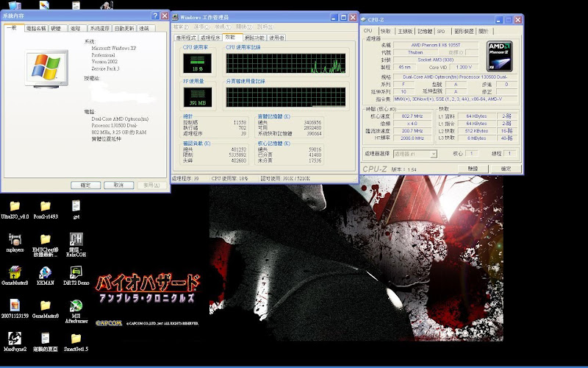Open the GameMaster8 folder icon
This screenshot has height=368, width=588.
pyautogui.click(x=46, y=305)
